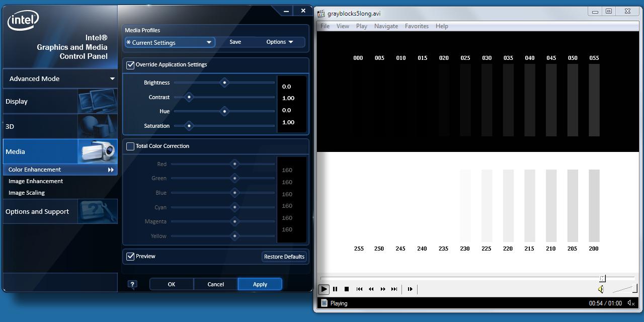The width and height of the screenshot is (644, 322).
Task: Minimize the Intel control panel
Action: point(286,11)
